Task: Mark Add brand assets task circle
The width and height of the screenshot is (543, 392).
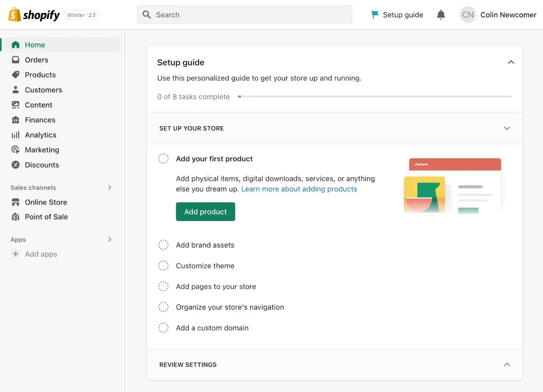Action: 164,245
